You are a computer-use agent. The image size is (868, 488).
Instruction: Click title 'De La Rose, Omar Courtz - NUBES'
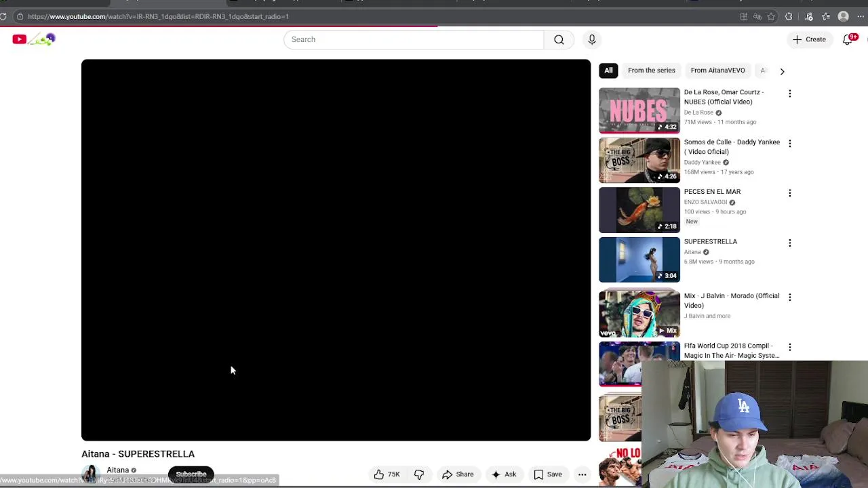coord(724,97)
